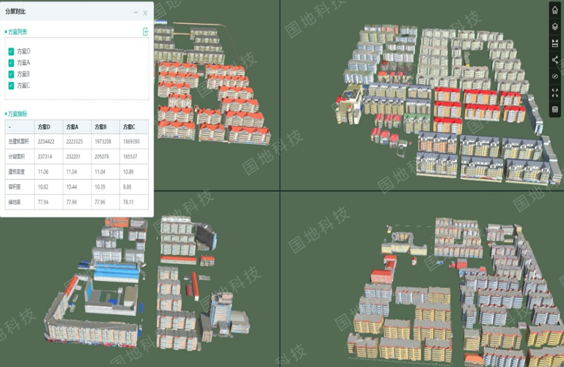The image size is (564, 367).
Task: Minimize the 分屏对比 panel
Action: [x=136, y=12]
